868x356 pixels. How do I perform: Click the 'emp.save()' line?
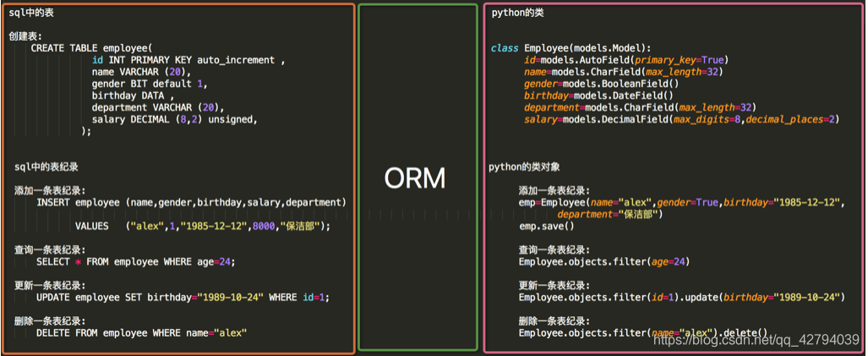546,226
